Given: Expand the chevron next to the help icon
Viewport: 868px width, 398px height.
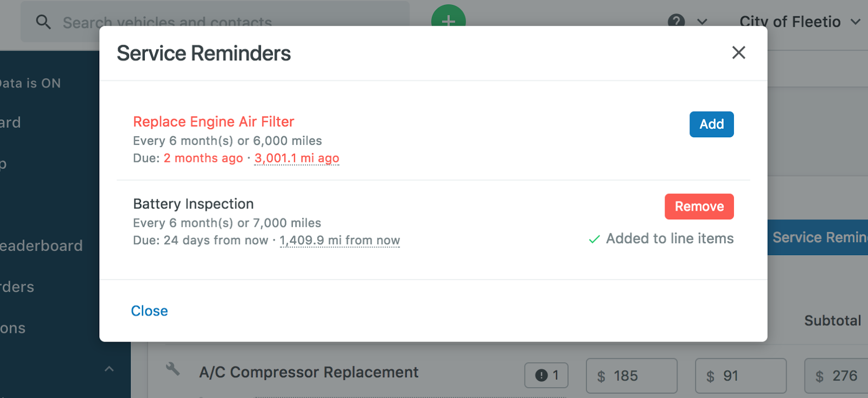Looking at the screenshot, I should (702, 22).
